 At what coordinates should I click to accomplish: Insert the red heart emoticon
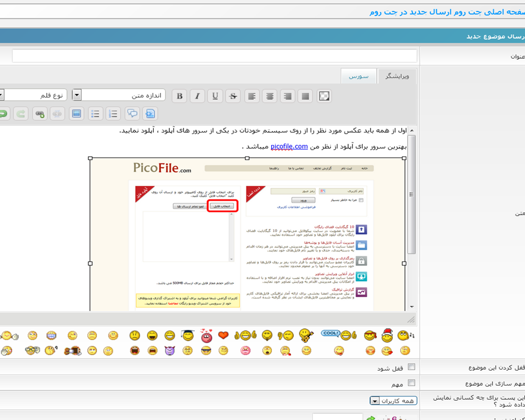point(223,335)
